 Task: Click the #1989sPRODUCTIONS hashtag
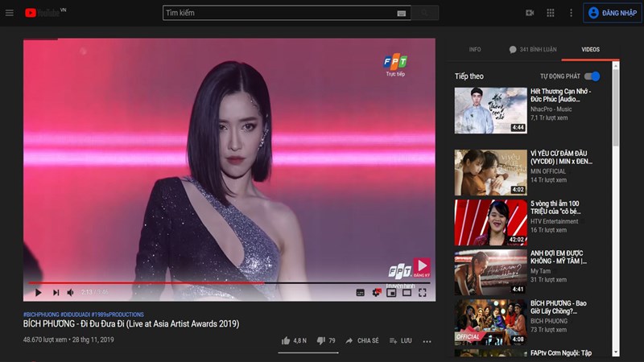point(118,315)
